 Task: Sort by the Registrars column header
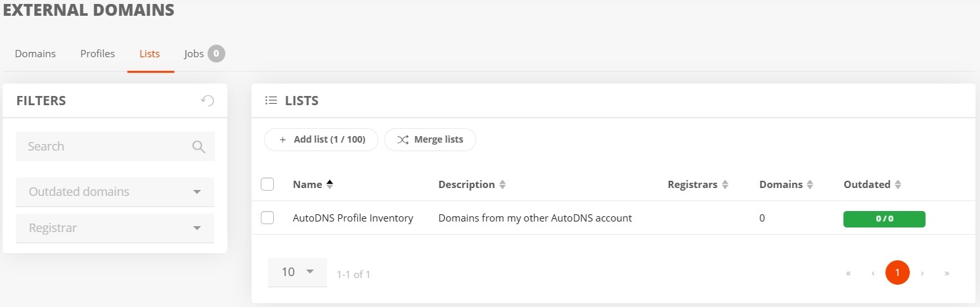(692, 185)
